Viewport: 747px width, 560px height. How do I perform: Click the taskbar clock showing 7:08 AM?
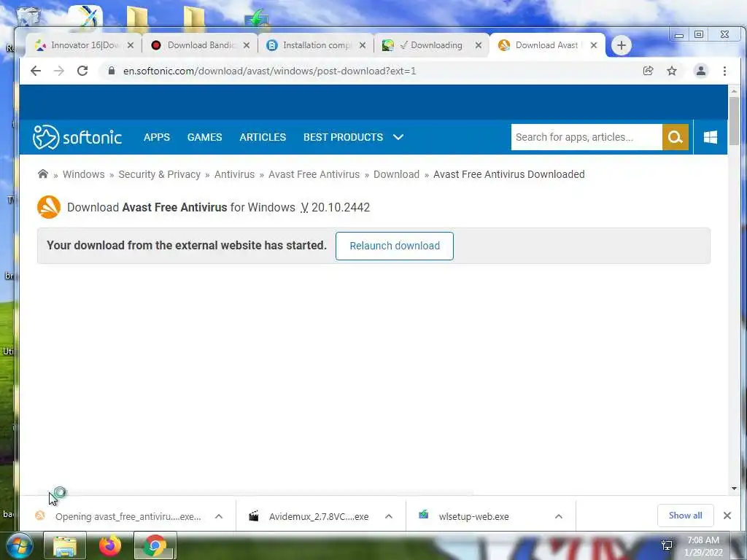click(703, 545)
